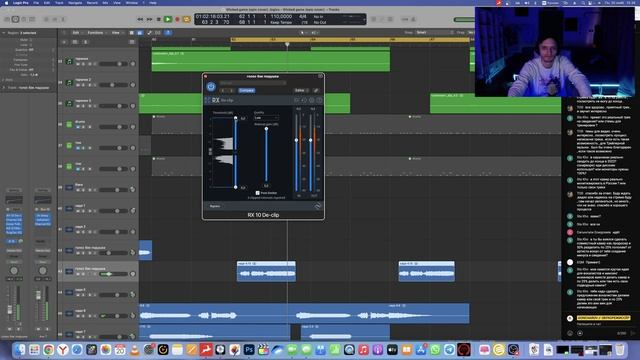
Task: Toggle the Post limiter checkbox
Action: point(258,193)
